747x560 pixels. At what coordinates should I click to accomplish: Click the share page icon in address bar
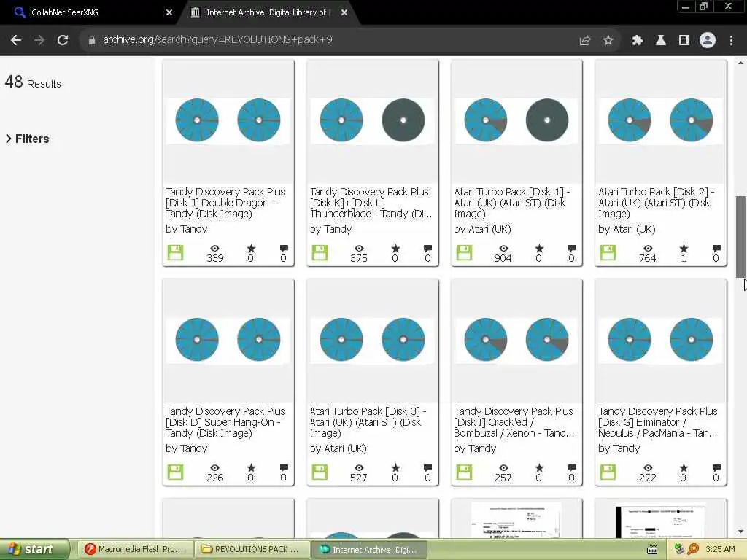[x=585, y=41]
